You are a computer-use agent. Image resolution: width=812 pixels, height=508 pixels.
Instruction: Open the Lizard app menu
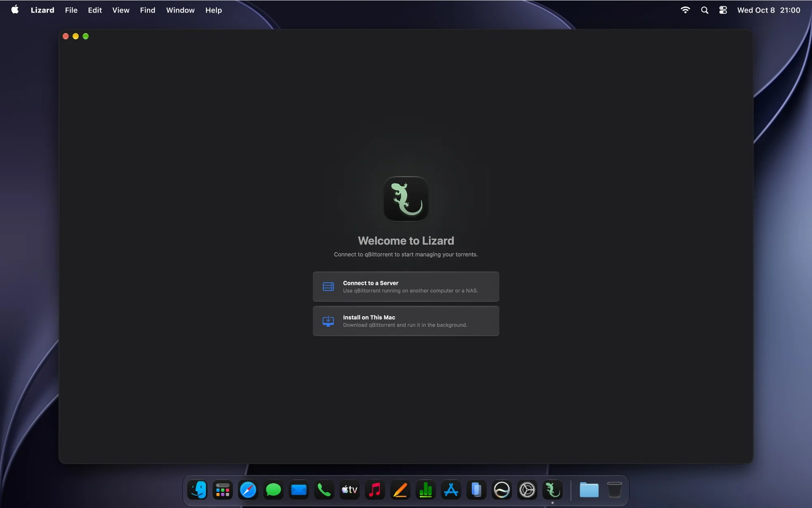click(x=42, y=10)
